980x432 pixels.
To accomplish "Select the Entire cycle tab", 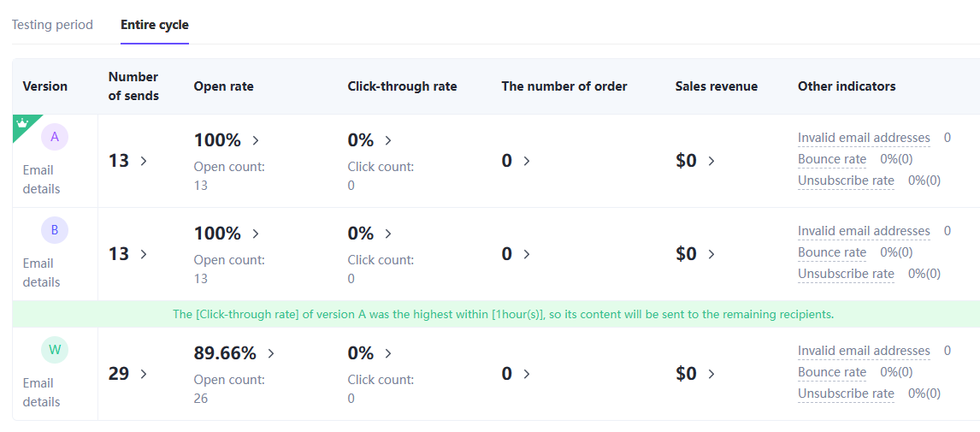I will coord(155,25).
